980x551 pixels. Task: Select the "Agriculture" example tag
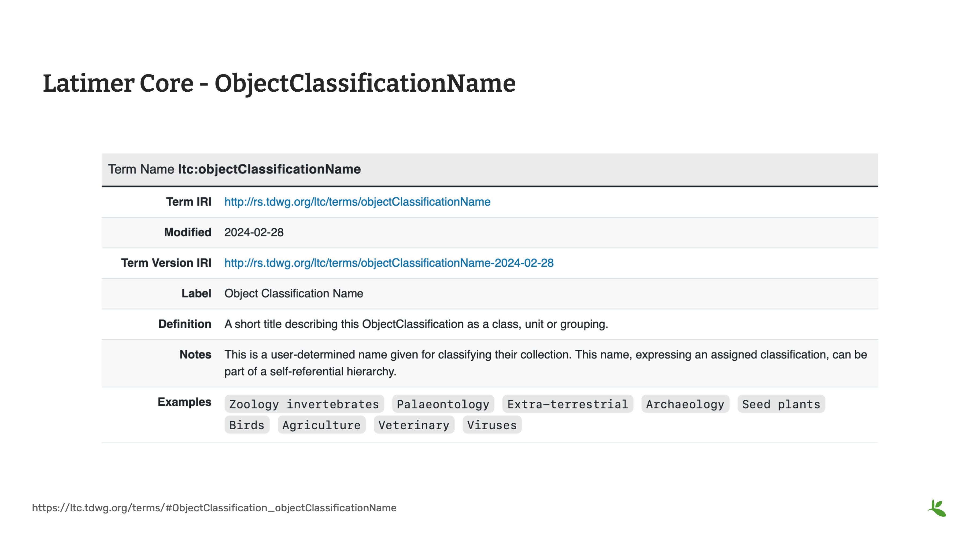(x=321, y=425)
